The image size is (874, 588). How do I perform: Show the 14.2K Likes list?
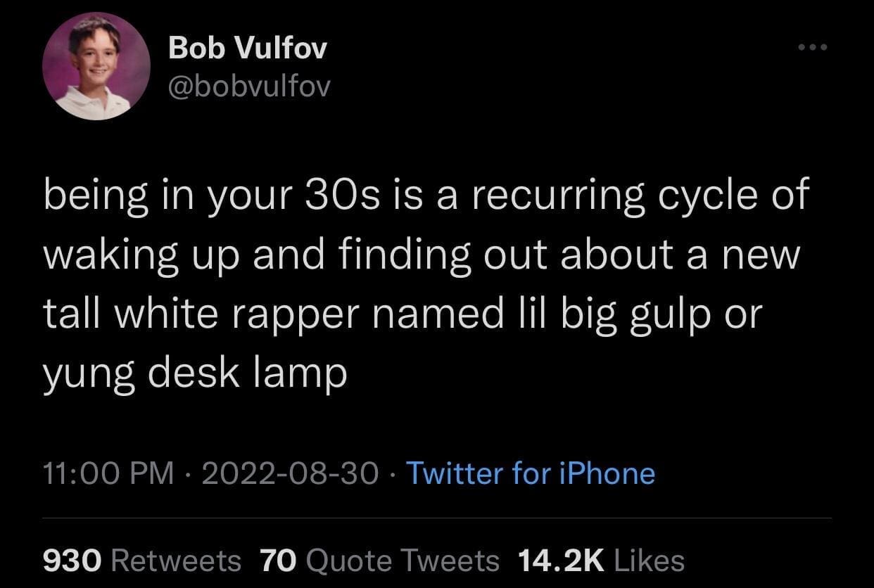click(x=600, y=561)
